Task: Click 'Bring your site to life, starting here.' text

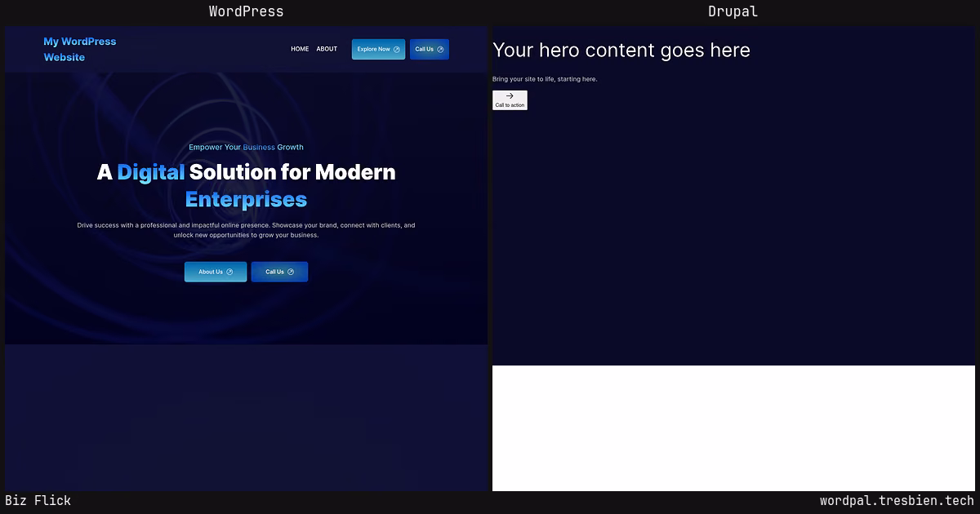Action: click(545, 79)
